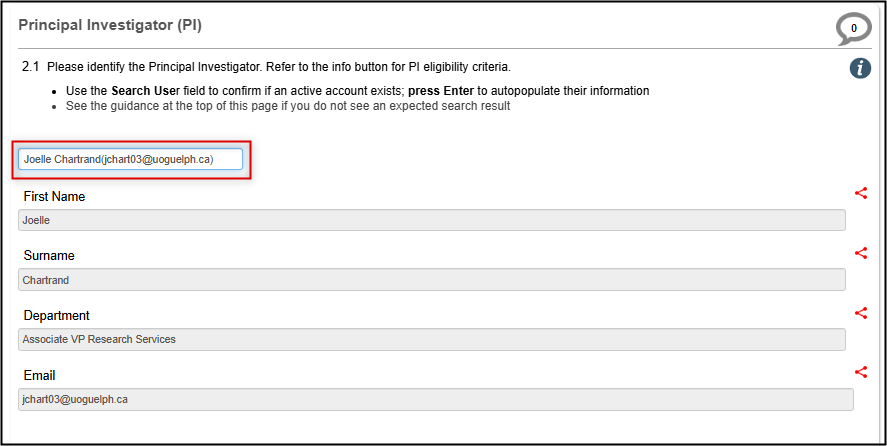Screen dimensions: 887x446
Task: Click the PI eligibility info button
Action: coord(860,68)
